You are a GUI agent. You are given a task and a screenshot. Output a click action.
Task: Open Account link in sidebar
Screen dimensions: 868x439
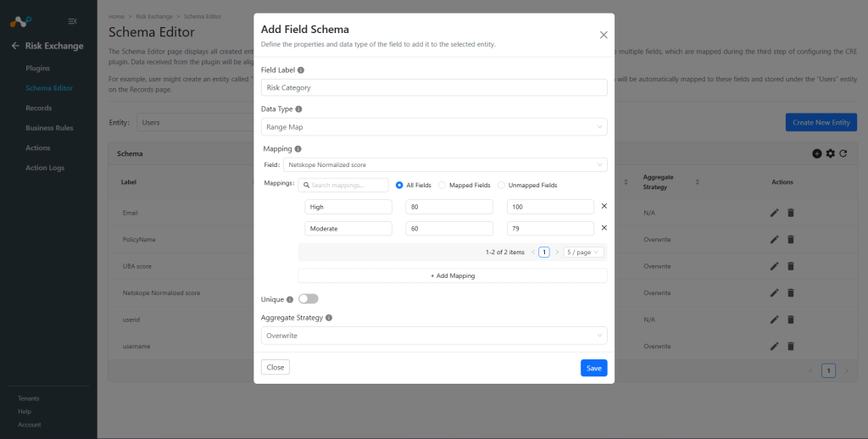coord(30,425)
